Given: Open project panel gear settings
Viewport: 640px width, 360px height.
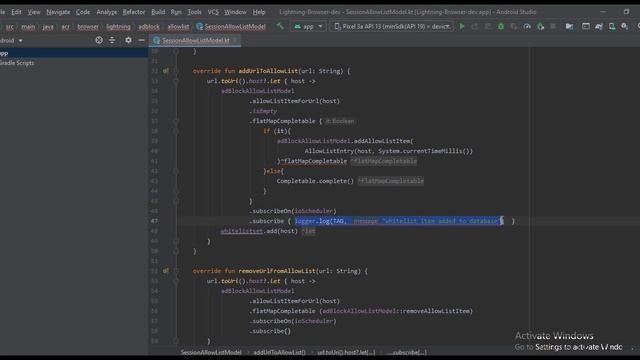Looking at the screenshot, I should click(128, 40).
